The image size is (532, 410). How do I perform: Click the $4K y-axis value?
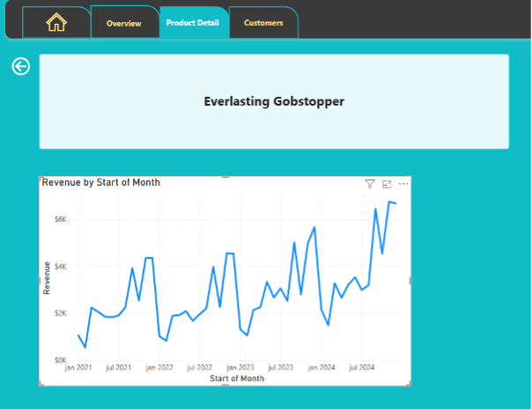[x=61, y=267]
